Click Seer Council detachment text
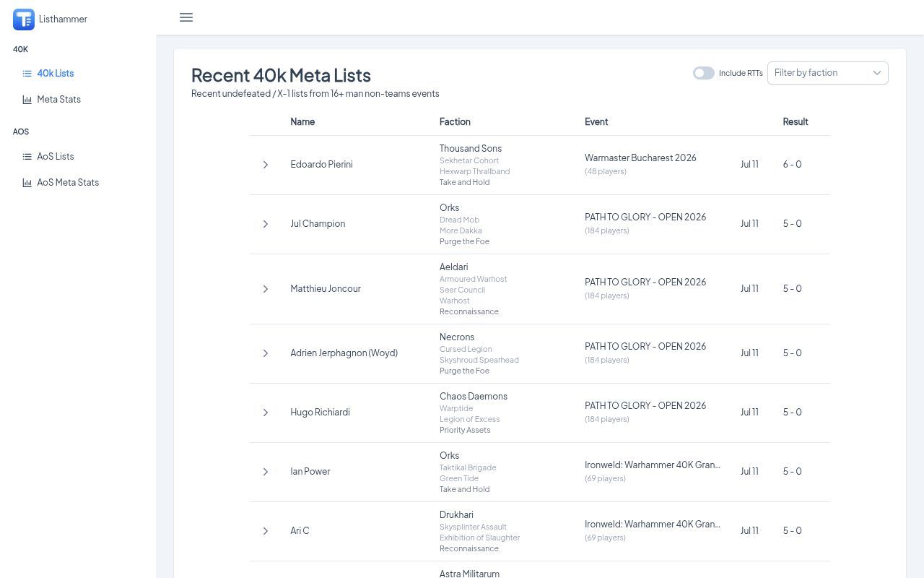Image resolution: width=924 pixels, height=578 pixels. pos(462,290)
